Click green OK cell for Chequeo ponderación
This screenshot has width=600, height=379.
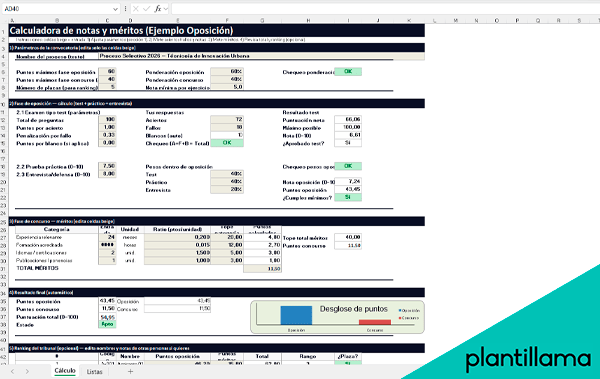348,72
